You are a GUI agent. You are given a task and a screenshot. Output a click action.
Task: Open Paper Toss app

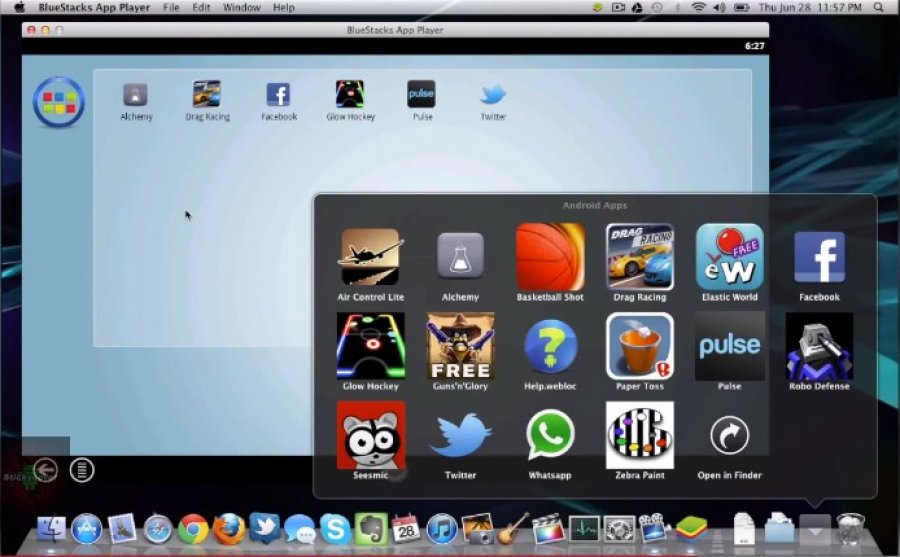coord(639,346)
